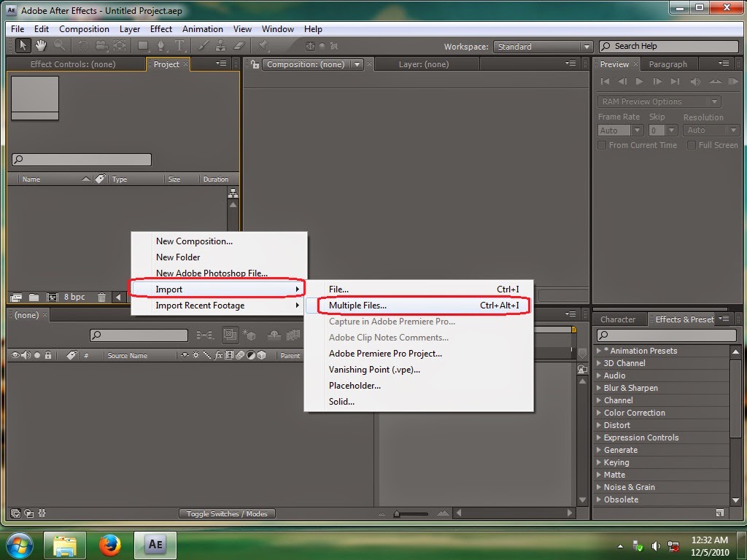Select the Unified Camera tool
Viewport: 747px width, 560px height.
pyautogui.click(x=101, y=46)
